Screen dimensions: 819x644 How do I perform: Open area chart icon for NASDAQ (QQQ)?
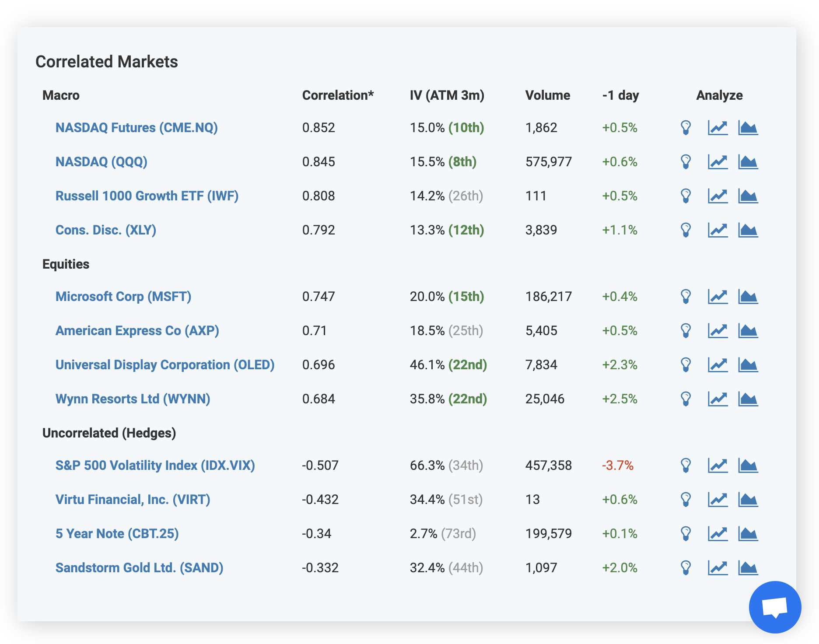[748, 162]
